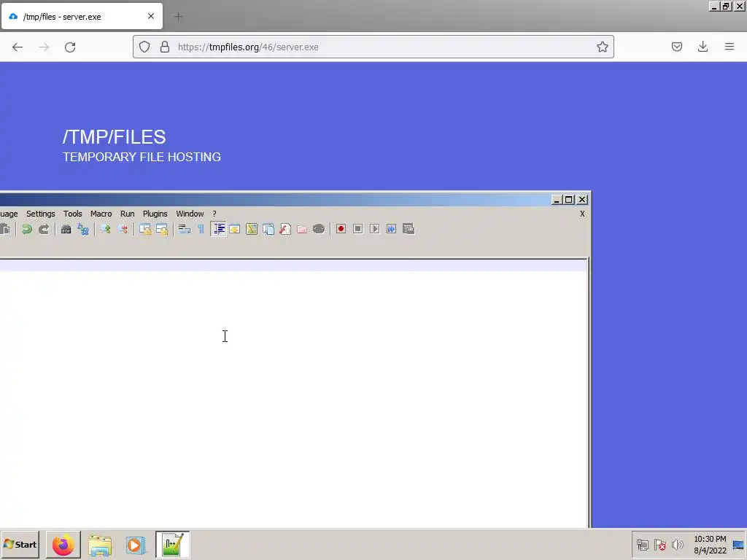
Task: Bookmark this page with star icon
Action: click(602, 47)
